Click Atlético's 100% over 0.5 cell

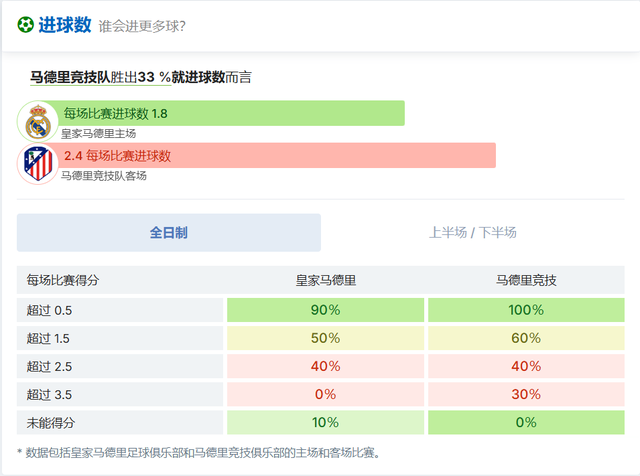pyautogui.click(x=526, y=310)
